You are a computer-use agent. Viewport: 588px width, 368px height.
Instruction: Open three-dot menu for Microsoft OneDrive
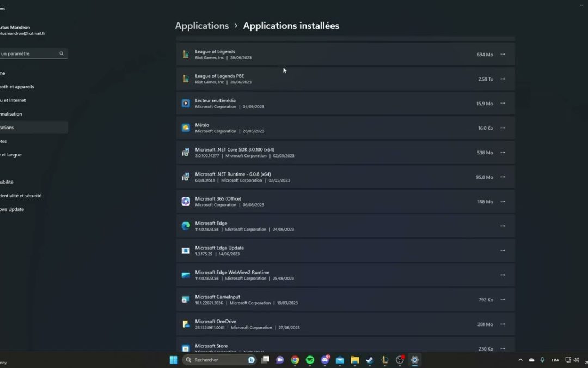pyautogui.click(x=503, y=324)
